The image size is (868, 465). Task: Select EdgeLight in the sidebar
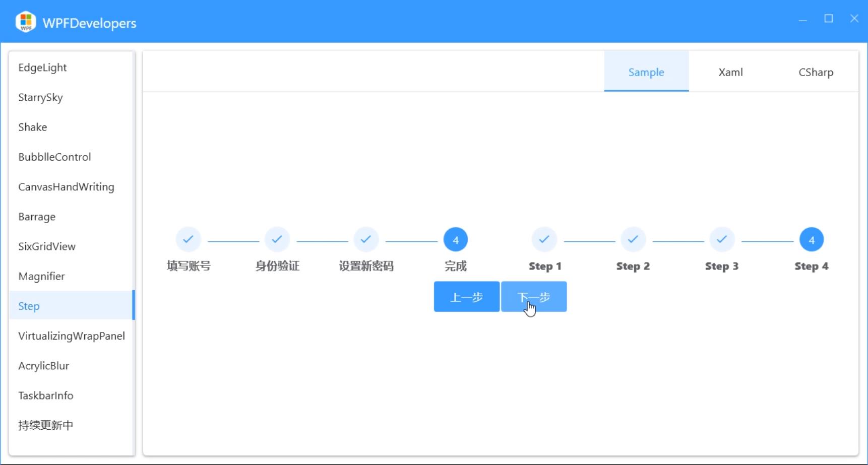pyautogui.click(x=72, y=68)
